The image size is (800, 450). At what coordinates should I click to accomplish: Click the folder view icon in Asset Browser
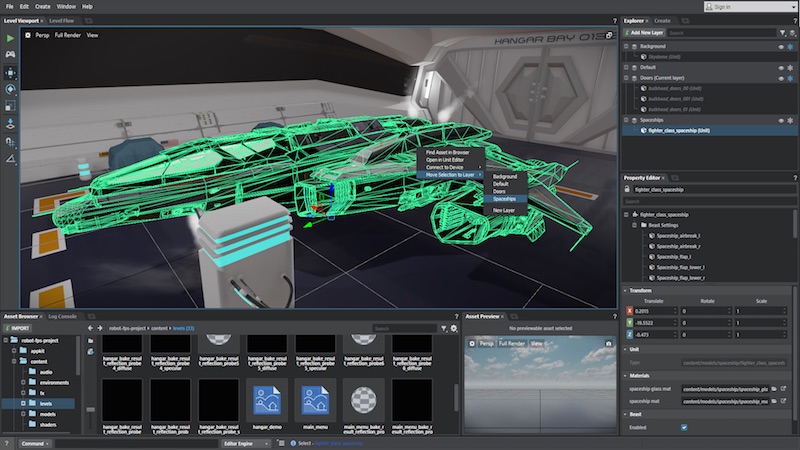tap(90, 341)
